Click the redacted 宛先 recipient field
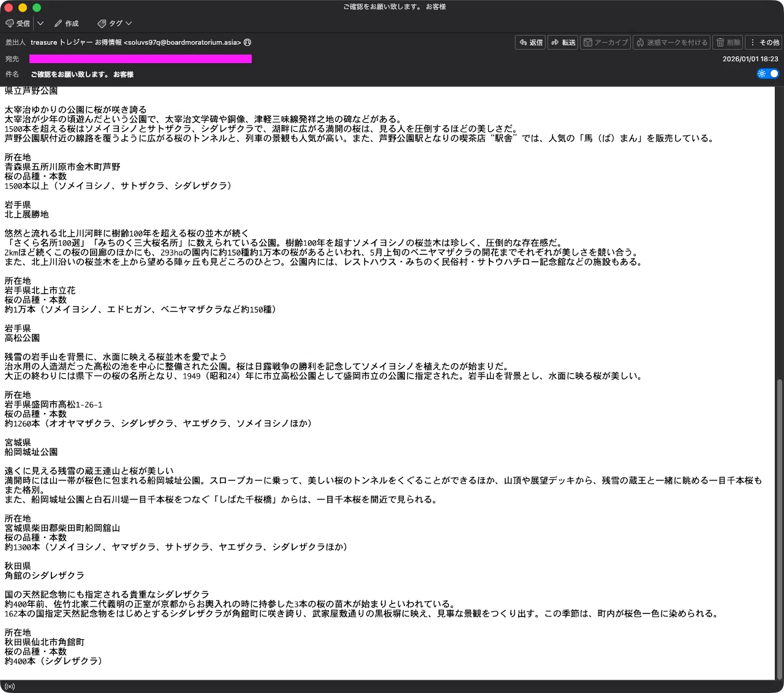The width and height of the screenshot is (784, 693). pos(140,59)
